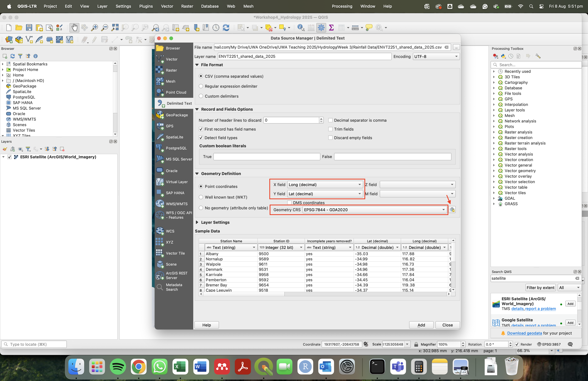The image size is (588, 381).
Task: Open the Raster menu
Action: coord(187,6)
